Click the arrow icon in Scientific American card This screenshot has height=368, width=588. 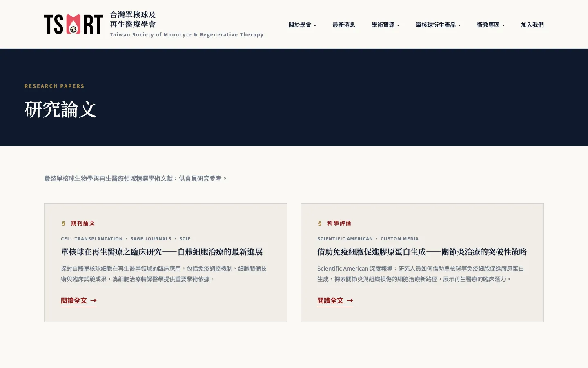[350, 301]
